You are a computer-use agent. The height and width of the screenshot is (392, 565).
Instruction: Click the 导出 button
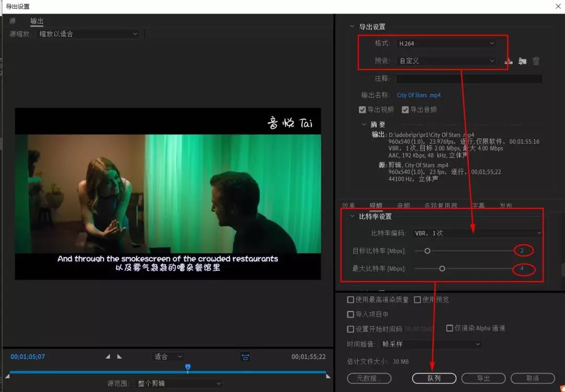483,378
